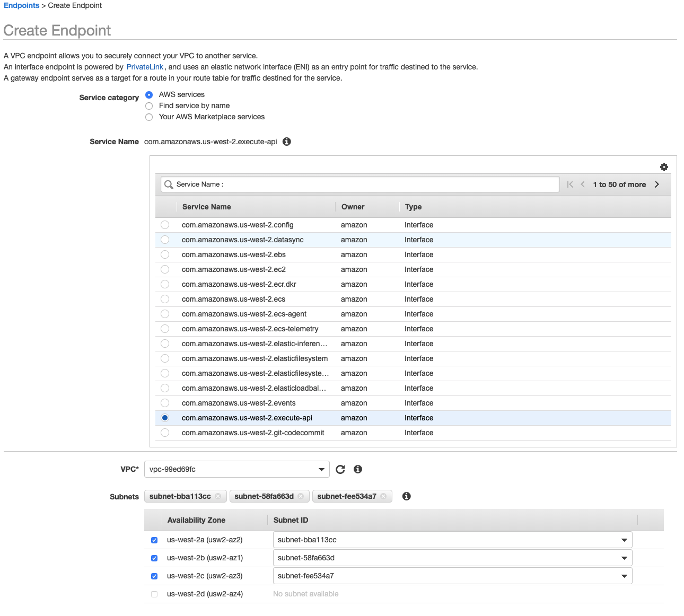Click the us-west-2.elasticfilesystem service name
684x616 pixels.
[x=255, y=358]
